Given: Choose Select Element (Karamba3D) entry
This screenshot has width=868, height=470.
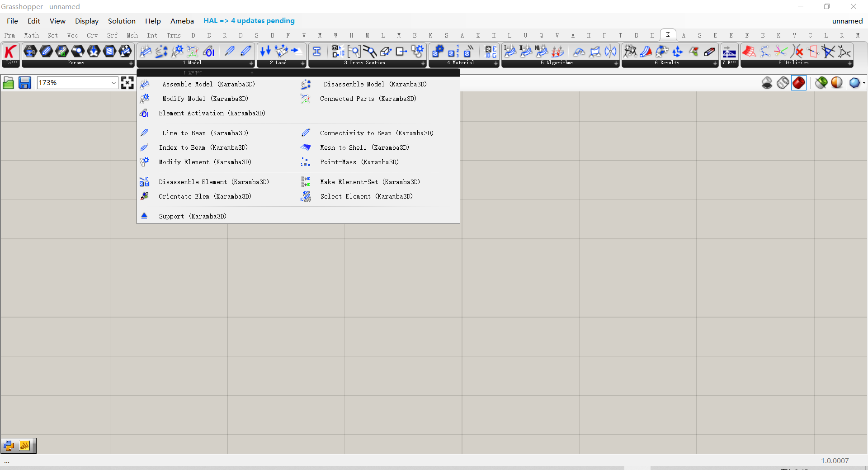Looking at the screenshot, I should pyautogui.click(x=367, y=196).
